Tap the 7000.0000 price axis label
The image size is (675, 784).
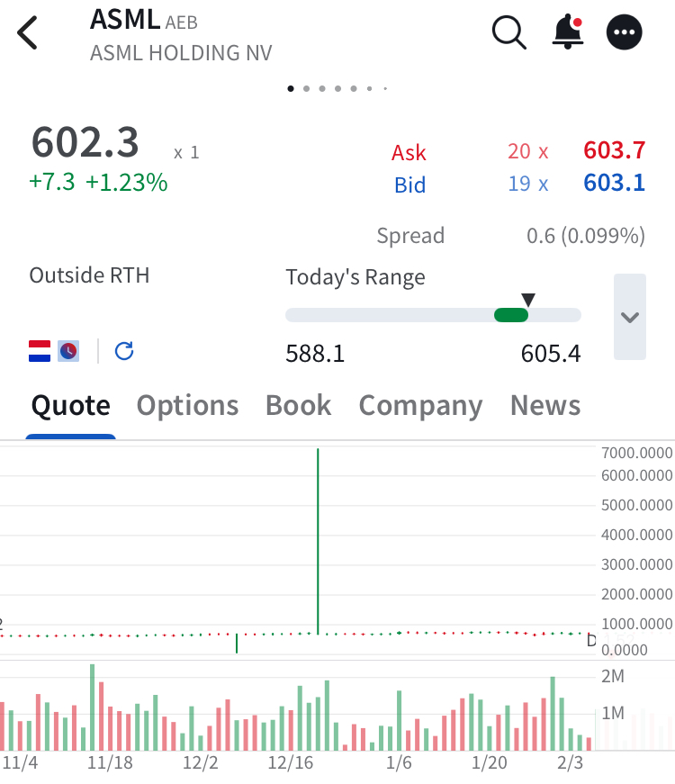coord(637,453)
